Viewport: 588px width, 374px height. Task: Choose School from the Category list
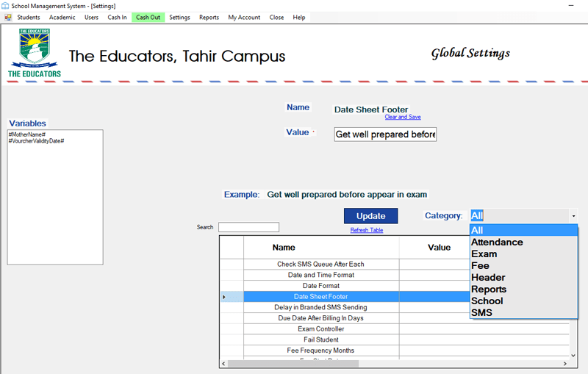point(523,301)
